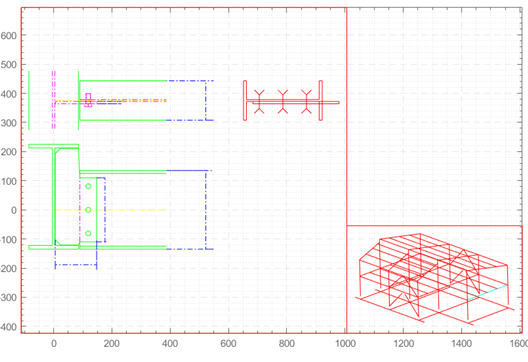Click the x-axis tick label 1400

tap(462, 343)
